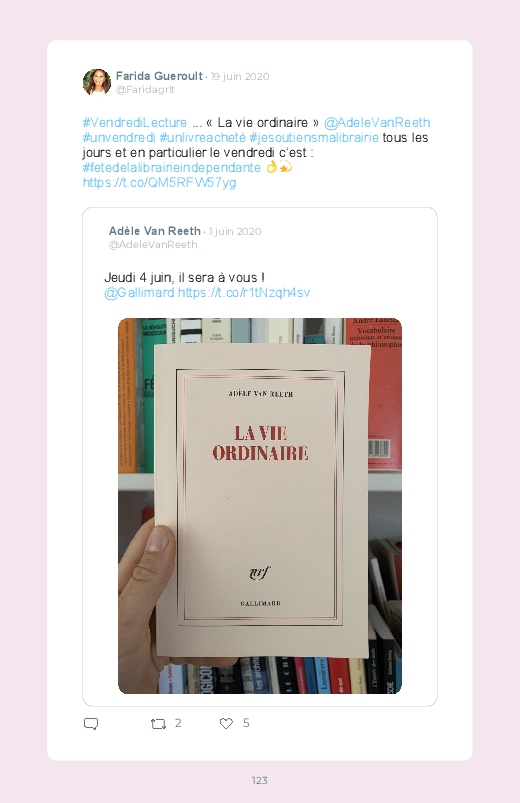Click the reply speech bubble icon
This screenshot has width=520, height=803.
coord(91,724)
